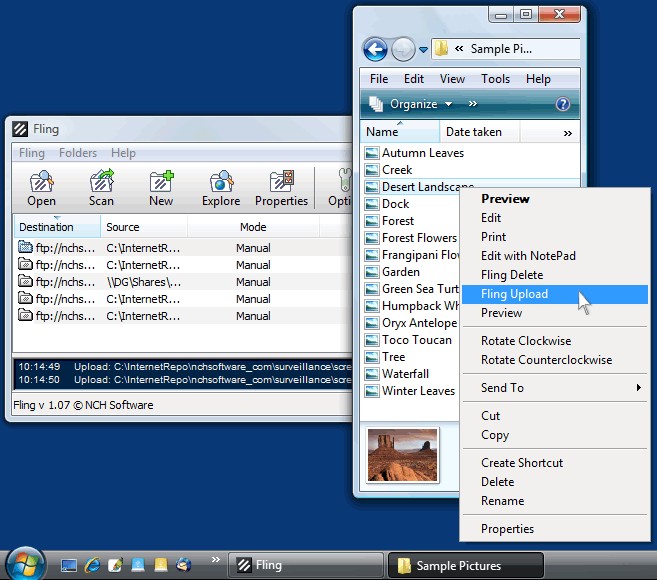The image size is (657, 580).
Task: Click the Dock image file icon
Action: [372, 204]
